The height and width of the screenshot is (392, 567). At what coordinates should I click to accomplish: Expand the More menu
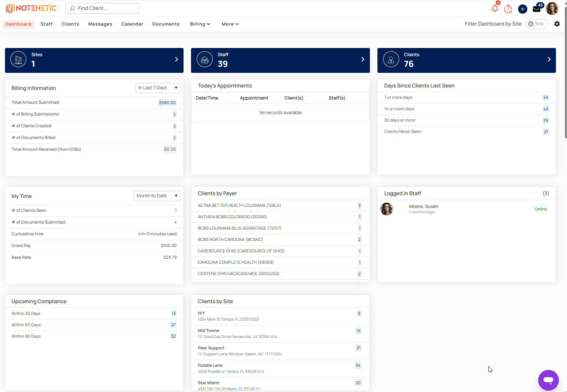coord(230,24)
